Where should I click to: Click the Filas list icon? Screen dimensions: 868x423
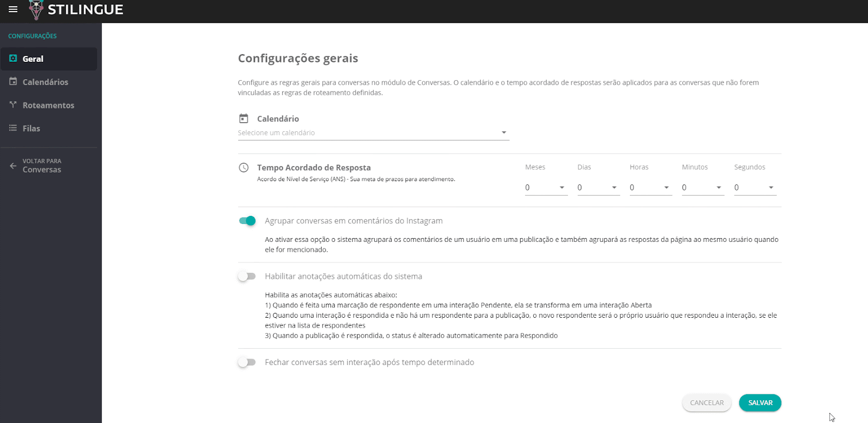[x=13, y=128]
